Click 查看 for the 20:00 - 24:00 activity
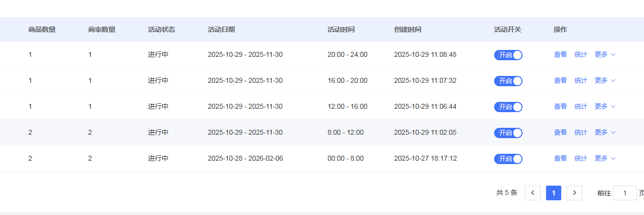The image size is (644, 215). (560, 55)
